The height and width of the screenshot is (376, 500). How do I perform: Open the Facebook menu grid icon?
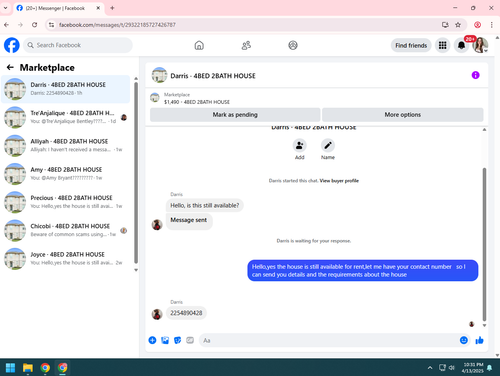tap(442, 45)
